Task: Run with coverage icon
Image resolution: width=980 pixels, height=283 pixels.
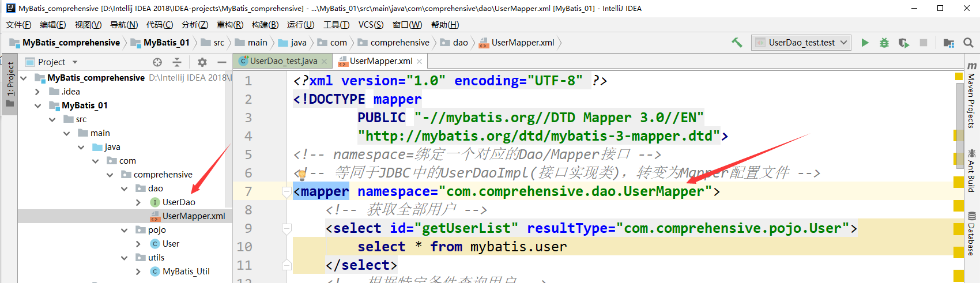Action: tap(903, 43)
